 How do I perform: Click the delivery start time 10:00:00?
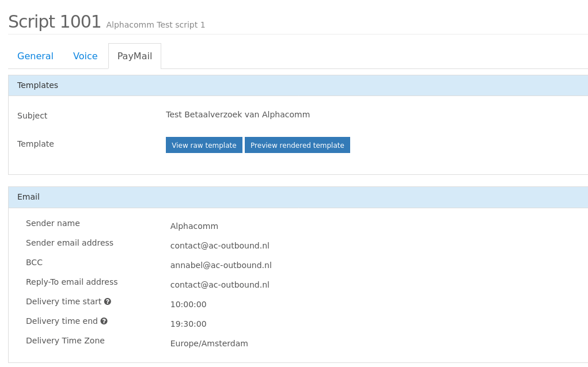[188, 304]
